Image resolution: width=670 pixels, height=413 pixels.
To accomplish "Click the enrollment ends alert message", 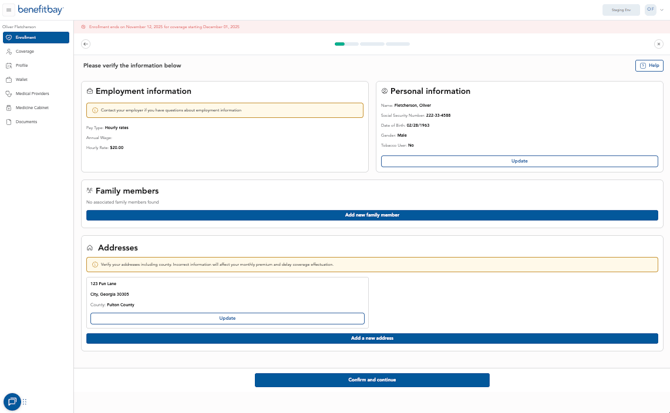I will tap(164, 27).
